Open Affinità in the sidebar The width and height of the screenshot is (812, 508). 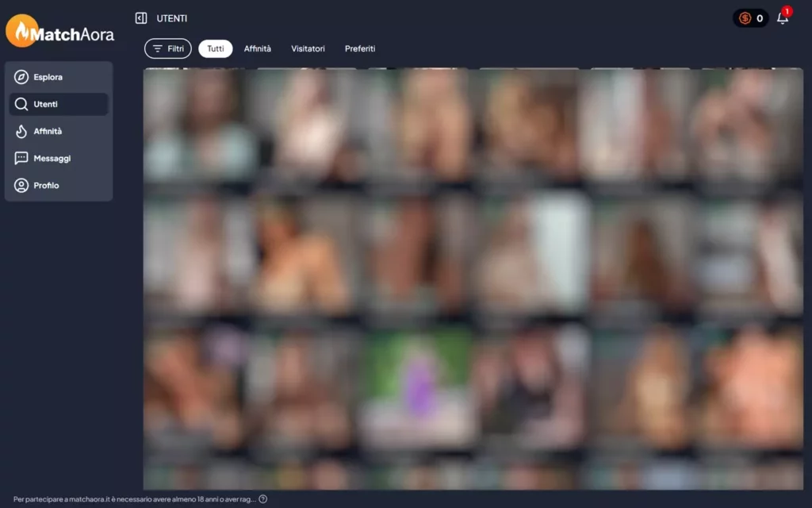(x=59, y=131)
